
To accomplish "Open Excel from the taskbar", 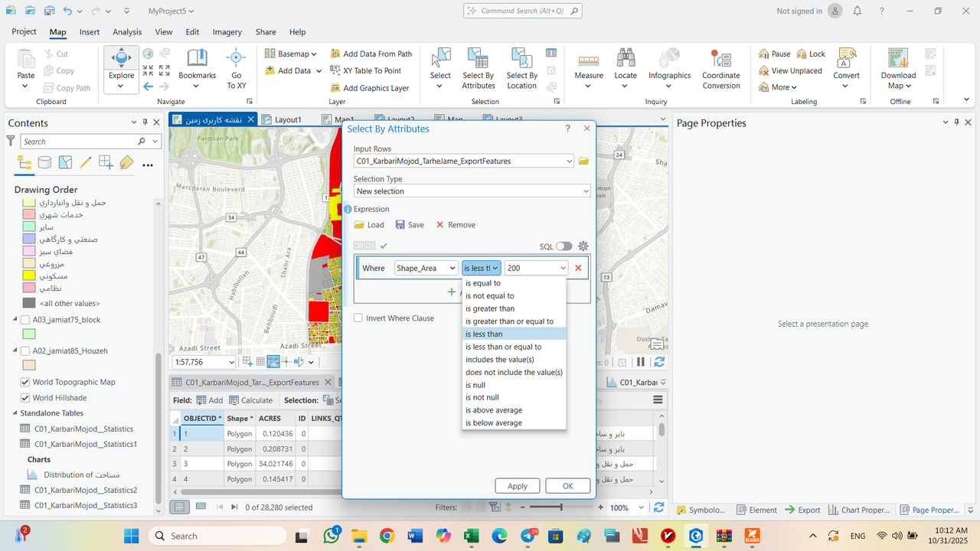I will tap(470, 536).
